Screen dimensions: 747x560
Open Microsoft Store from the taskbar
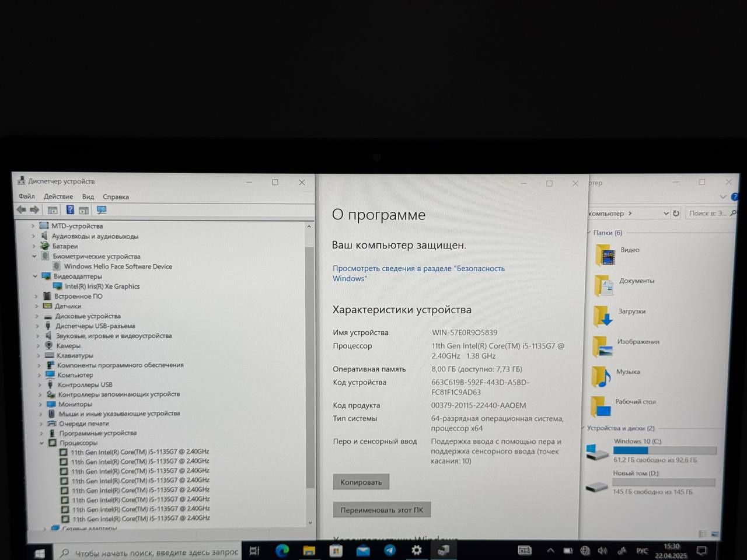tap(336, 550)
